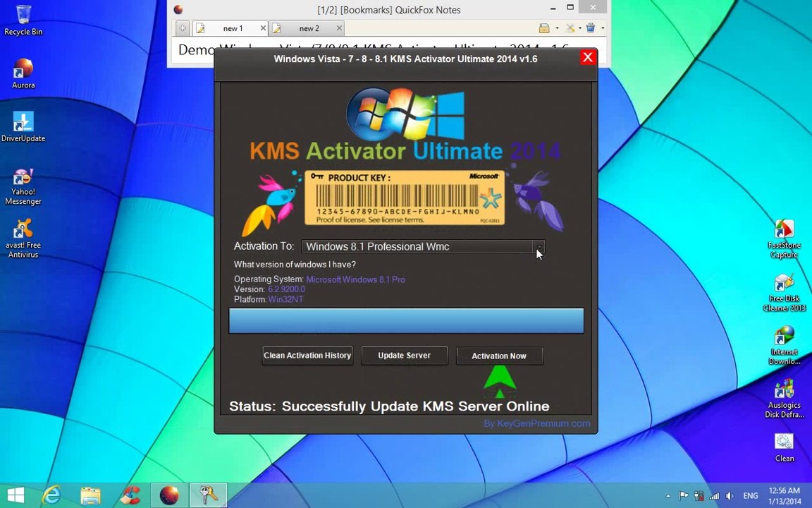Close the KMS Activator window

tap(587, 58)
